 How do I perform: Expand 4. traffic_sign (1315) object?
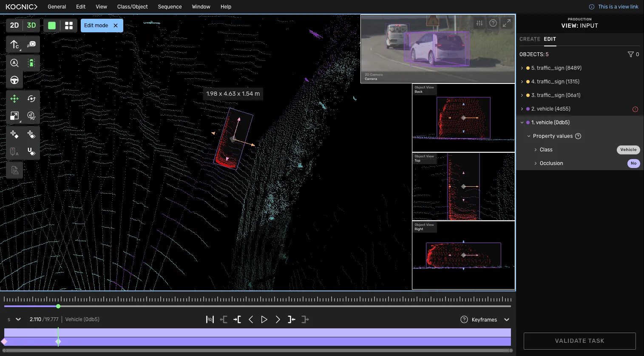(x=522, y=82)
